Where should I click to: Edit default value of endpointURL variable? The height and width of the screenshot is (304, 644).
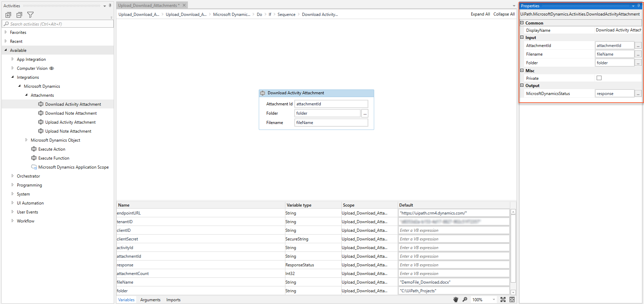454,213
